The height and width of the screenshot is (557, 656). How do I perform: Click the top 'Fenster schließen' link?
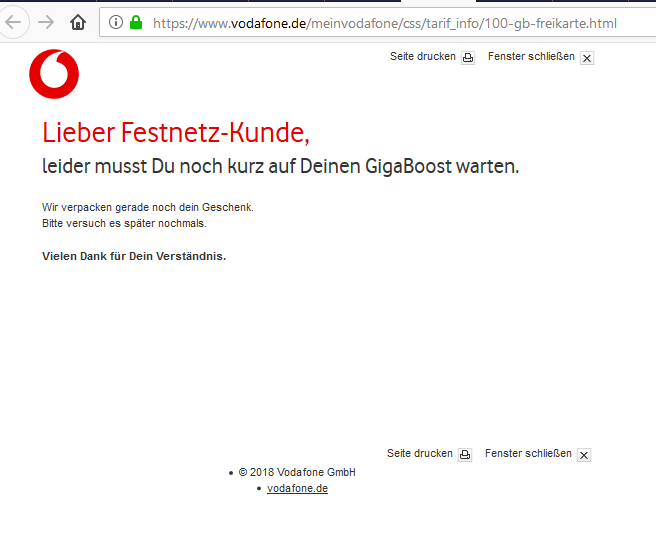pyautogui.click(x=531, y=56)
